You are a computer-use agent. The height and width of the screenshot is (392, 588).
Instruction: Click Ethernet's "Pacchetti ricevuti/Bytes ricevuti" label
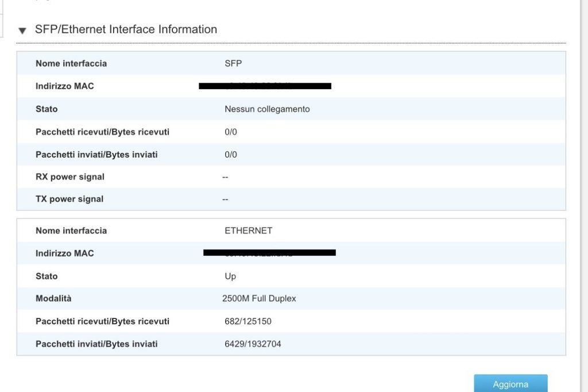(x=102, y=321)
